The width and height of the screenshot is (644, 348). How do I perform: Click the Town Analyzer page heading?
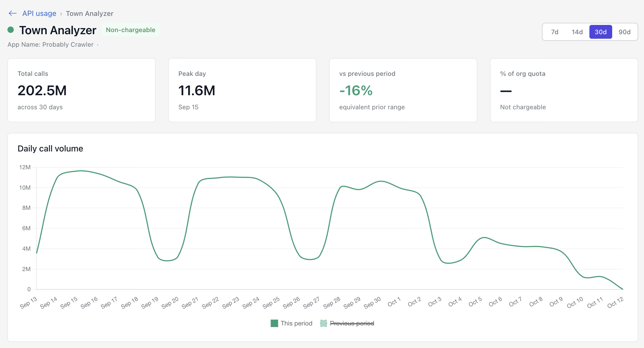coord(58,30)
